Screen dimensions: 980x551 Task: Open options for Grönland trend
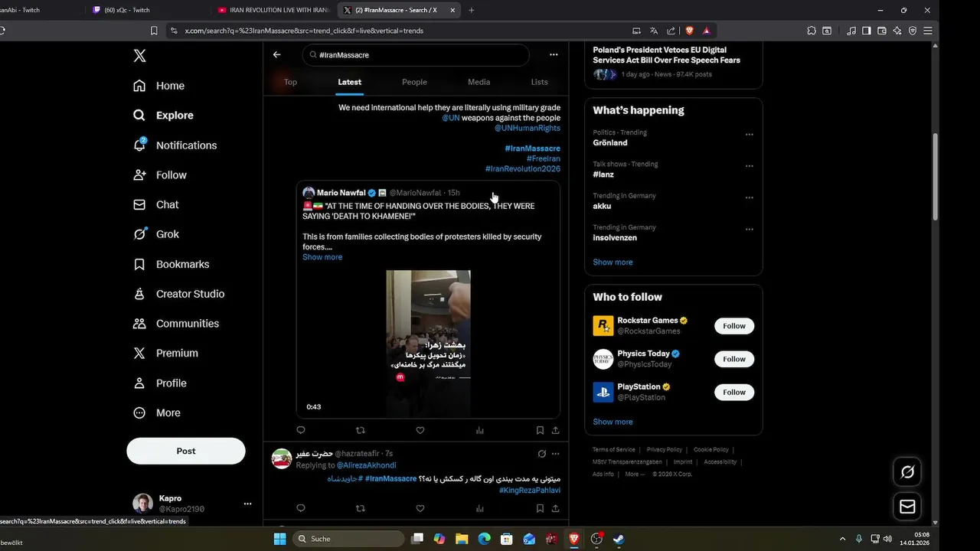(x=750, y=134)
